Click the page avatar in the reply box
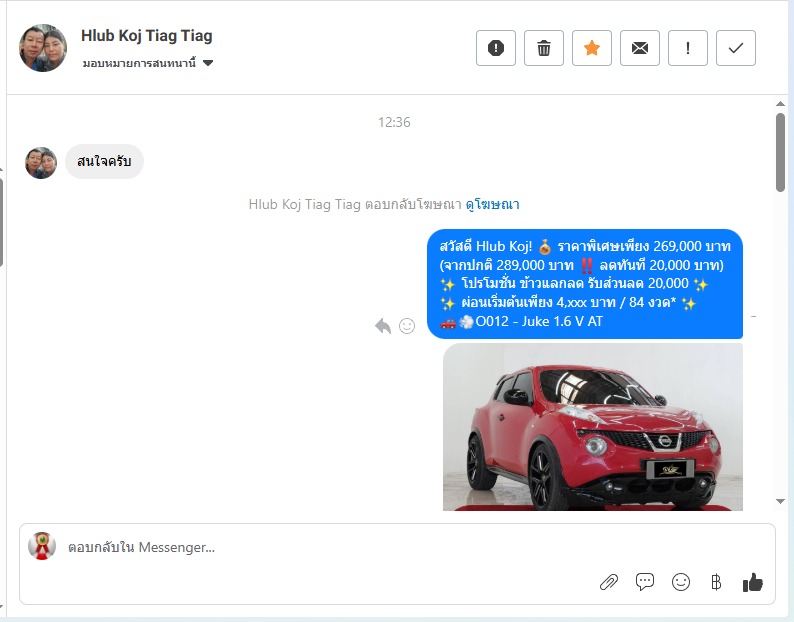This screenshot has height=622, width=794. tap(42, 546)
